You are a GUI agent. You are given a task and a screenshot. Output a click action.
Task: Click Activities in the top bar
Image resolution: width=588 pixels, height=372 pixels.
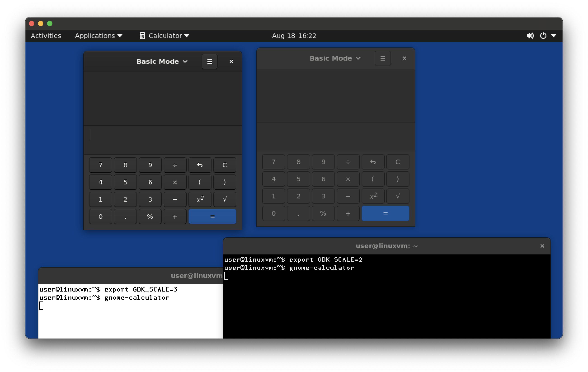point(46,36)
